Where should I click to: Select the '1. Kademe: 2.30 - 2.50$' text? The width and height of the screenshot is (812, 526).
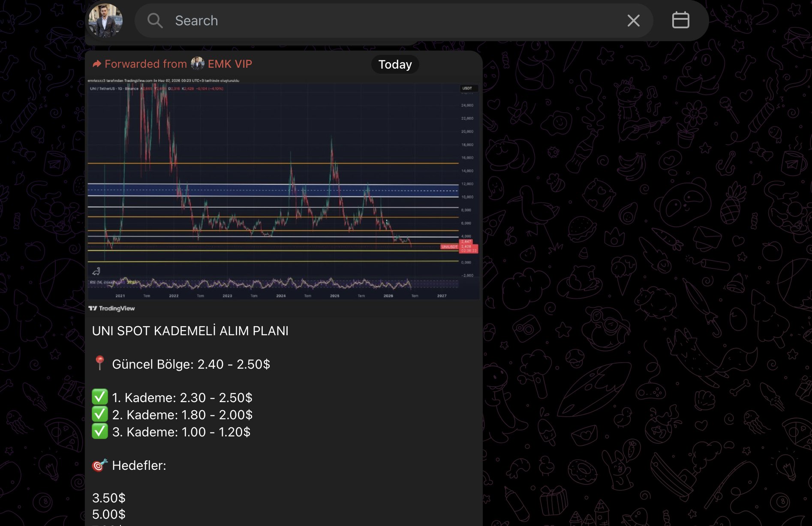coord(182,398)
